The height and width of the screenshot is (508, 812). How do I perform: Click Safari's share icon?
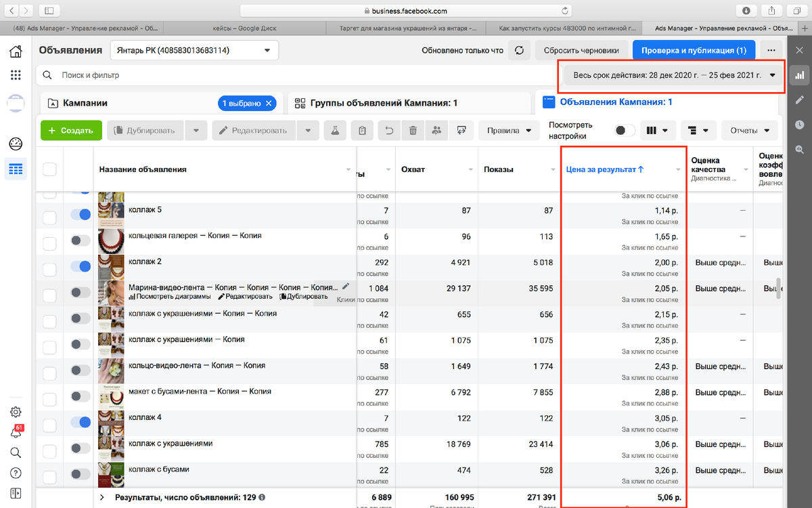coord(771,10)
